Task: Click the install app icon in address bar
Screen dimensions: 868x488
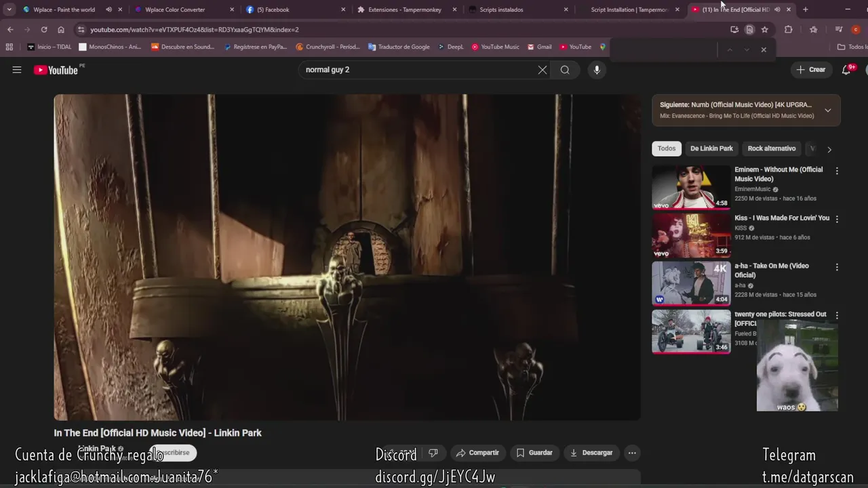Action: (x=734, y=30)
